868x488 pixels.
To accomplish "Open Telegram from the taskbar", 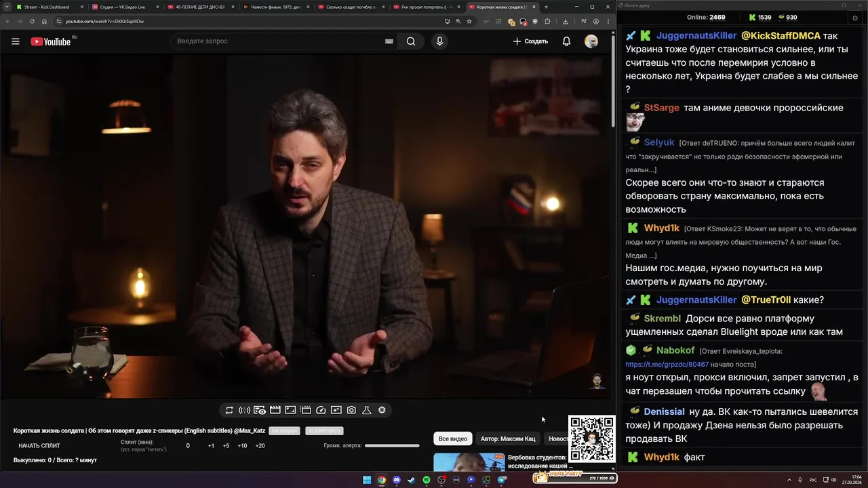I will (502, 480).
